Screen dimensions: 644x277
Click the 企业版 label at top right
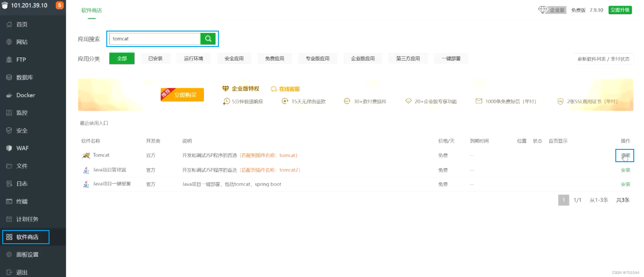pyautogui.click(x=557, y=10)
